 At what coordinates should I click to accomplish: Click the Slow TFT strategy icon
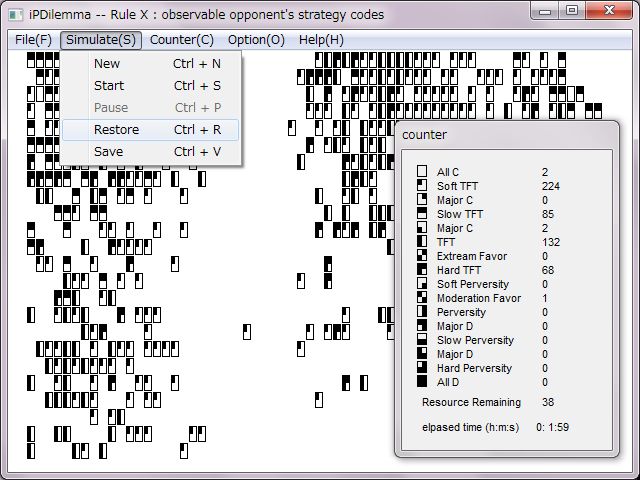coord(422,213)
